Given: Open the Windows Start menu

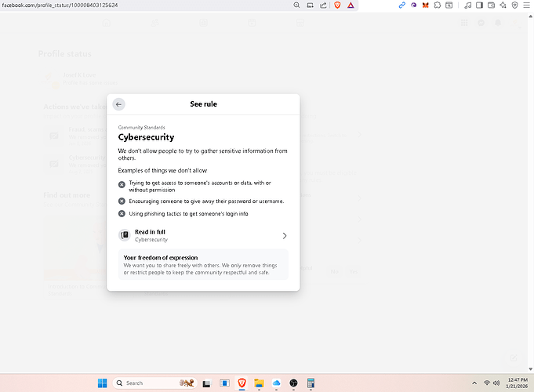Looking at the screenshot, I should [x=102, y=383].
